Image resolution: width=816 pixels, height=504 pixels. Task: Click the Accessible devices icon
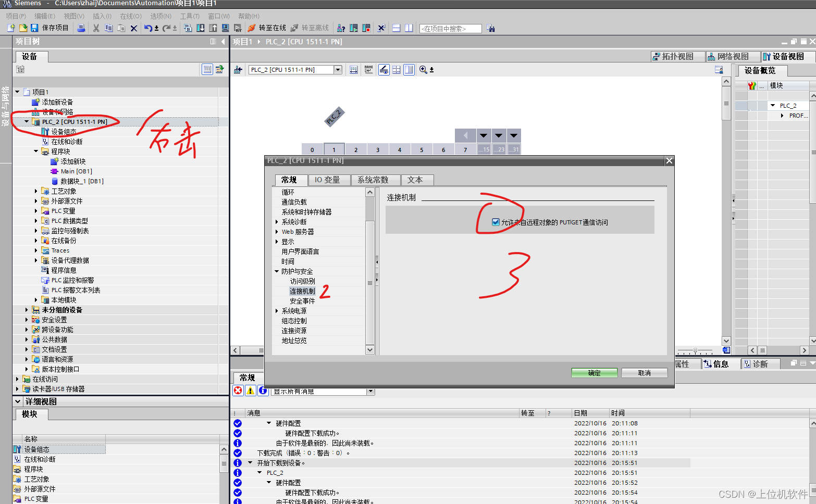click(341, 28)
